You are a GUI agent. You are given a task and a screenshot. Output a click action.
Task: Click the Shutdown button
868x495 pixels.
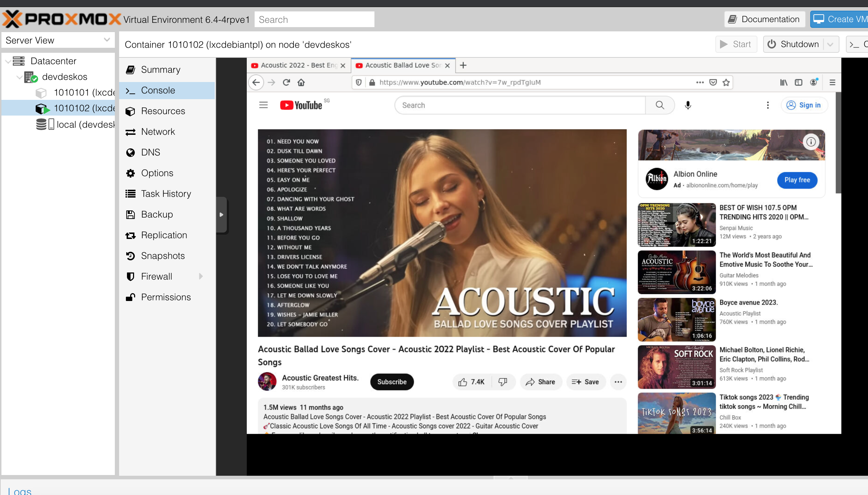pyautogui.click(x=794, y=45)
